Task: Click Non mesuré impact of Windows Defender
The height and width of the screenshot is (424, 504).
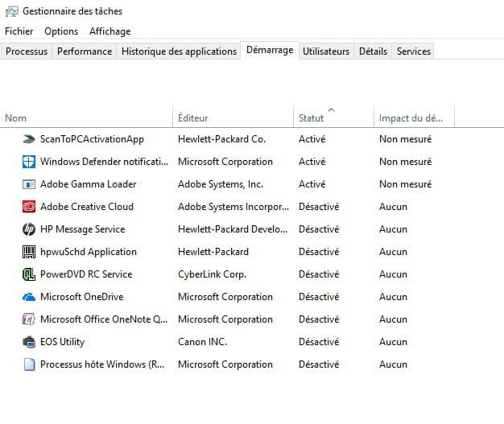Action: 405,162
